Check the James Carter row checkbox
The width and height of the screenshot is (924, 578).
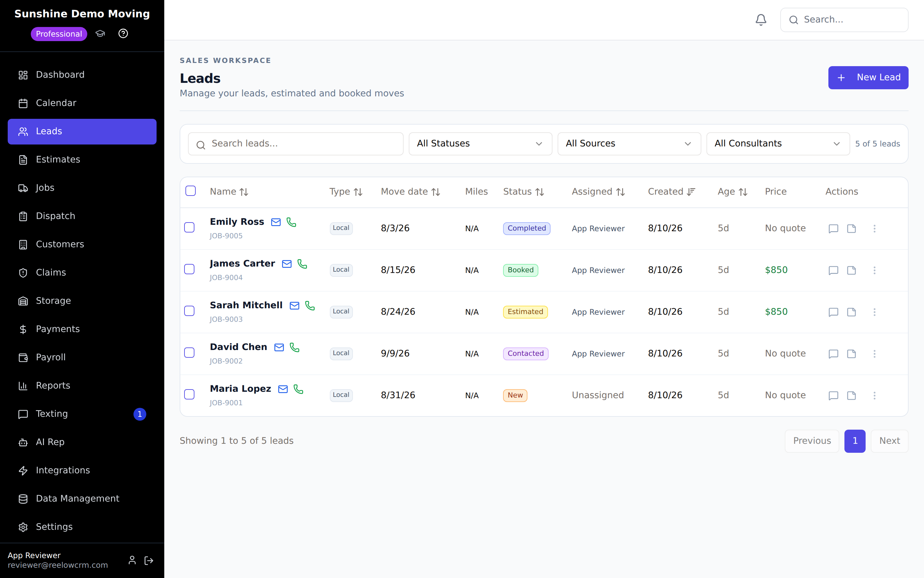[x=189, y=269]
